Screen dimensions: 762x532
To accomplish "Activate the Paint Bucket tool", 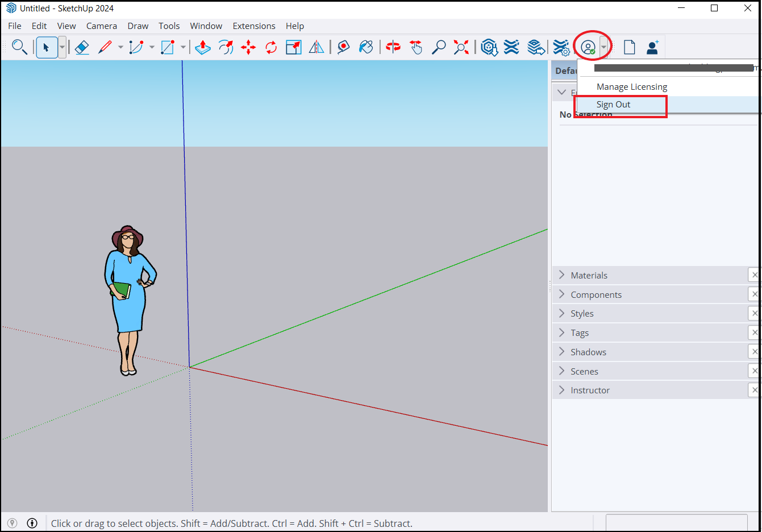I will (367, 47).
